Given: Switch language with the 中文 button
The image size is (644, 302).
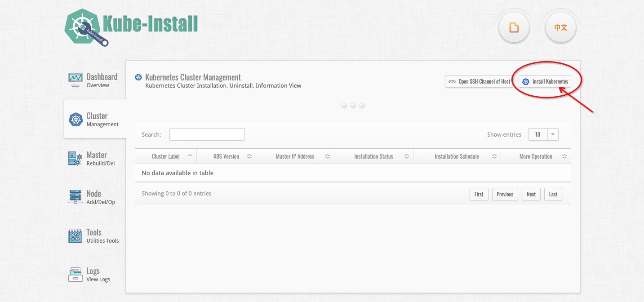Looking at the screenshot, I should (560, 27).
